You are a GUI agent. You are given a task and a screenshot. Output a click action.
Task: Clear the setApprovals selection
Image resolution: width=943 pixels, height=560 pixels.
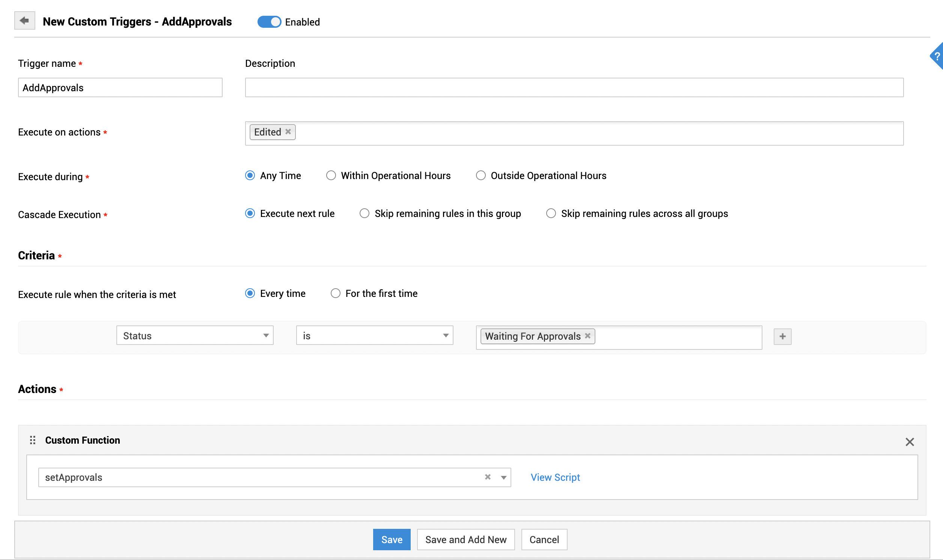click(488, 477)
